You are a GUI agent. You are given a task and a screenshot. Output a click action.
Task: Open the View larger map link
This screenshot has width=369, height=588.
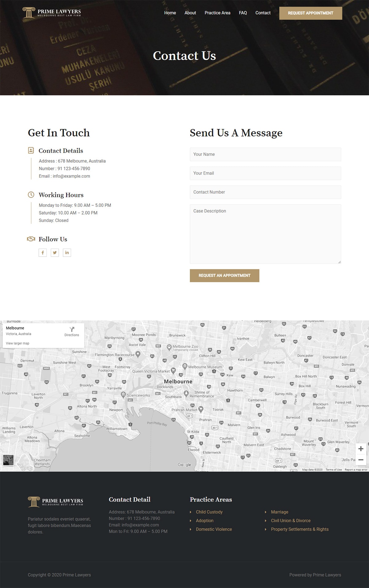(x=18, y=343)
